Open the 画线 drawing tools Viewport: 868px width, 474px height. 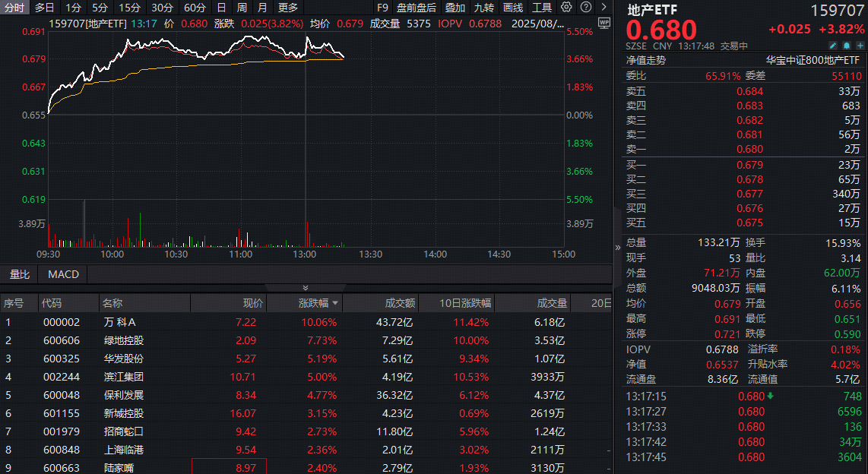[x=513, y=8]
